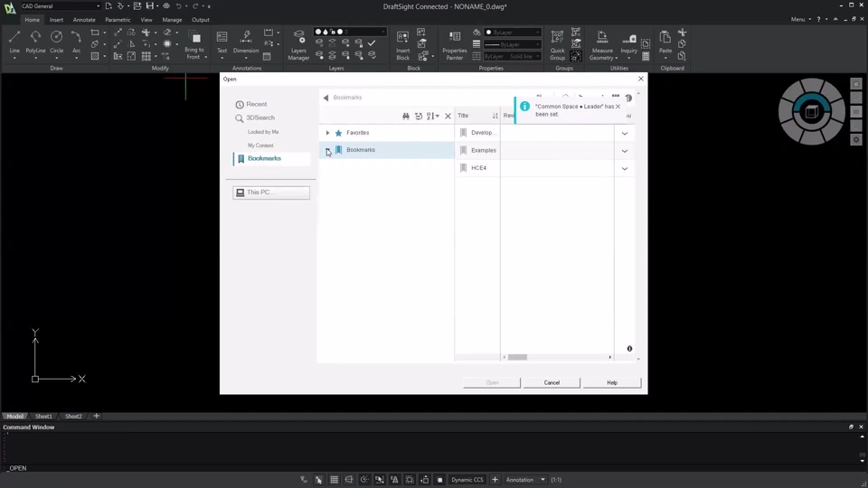Click the Paste clipboard icon

pyautogui.click(x=665, y=42)
